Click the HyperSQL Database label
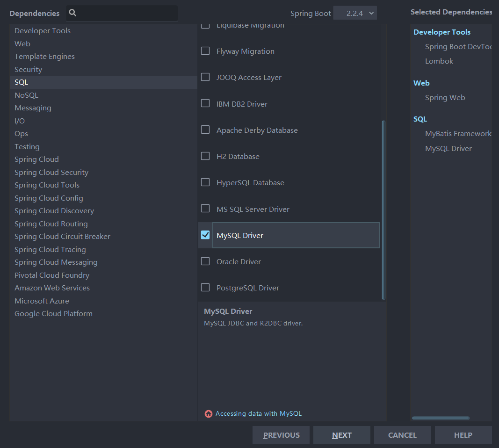The image size is (499, 448). tap(250, 183)
